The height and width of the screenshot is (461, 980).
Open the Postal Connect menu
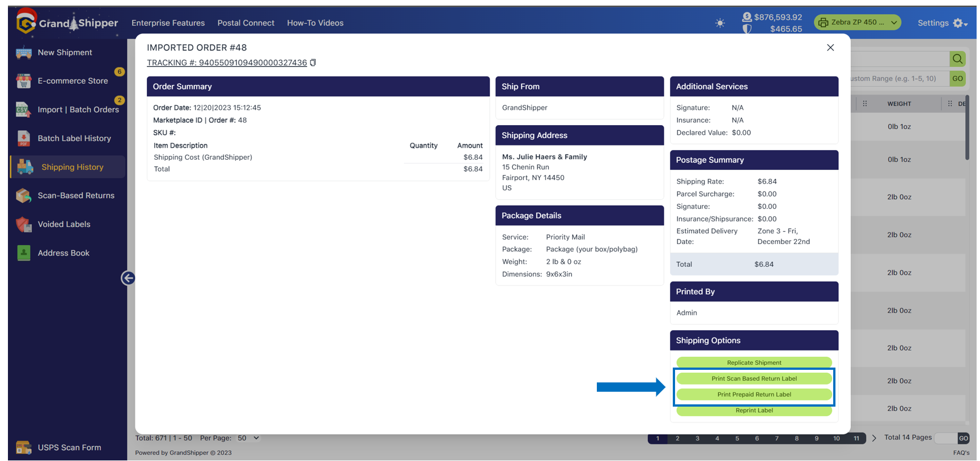(246, 23)
